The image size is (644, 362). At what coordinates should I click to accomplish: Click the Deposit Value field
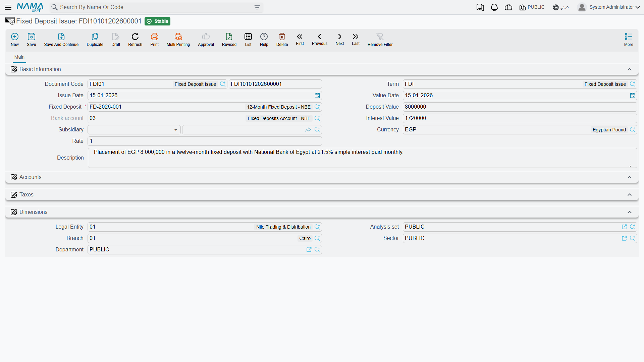[520, 107]
